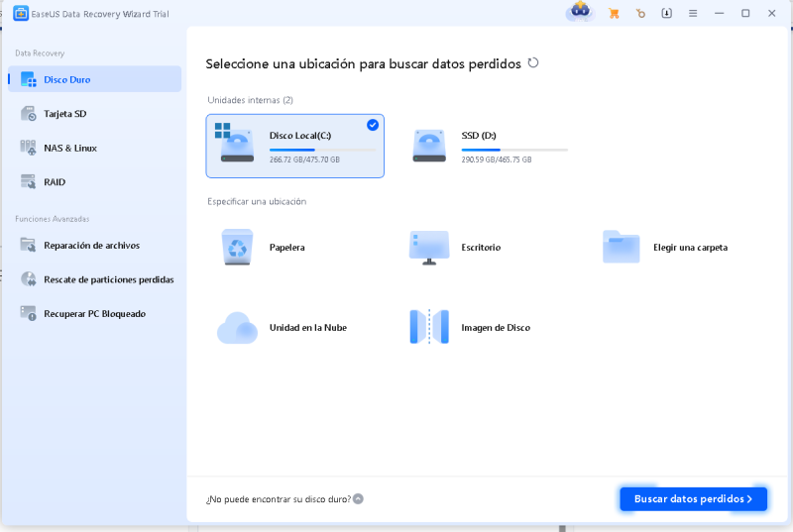Screen dimensions: 793x532
Task: Click Disco Local (C:) usage bar
Action: [x=323, y=150]
